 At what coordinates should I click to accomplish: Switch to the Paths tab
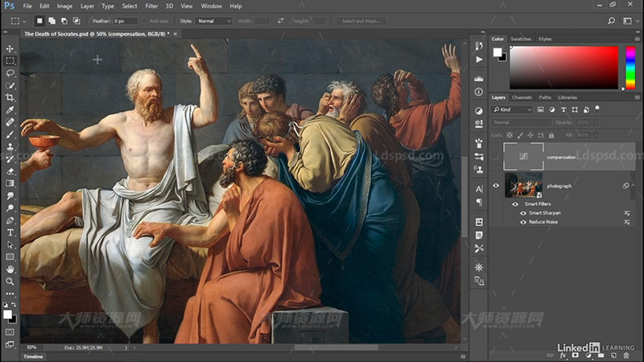[x=545, y=97]
